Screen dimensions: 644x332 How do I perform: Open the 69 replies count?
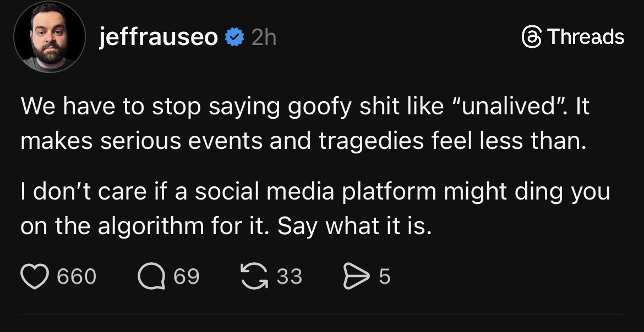coord(187,276)
